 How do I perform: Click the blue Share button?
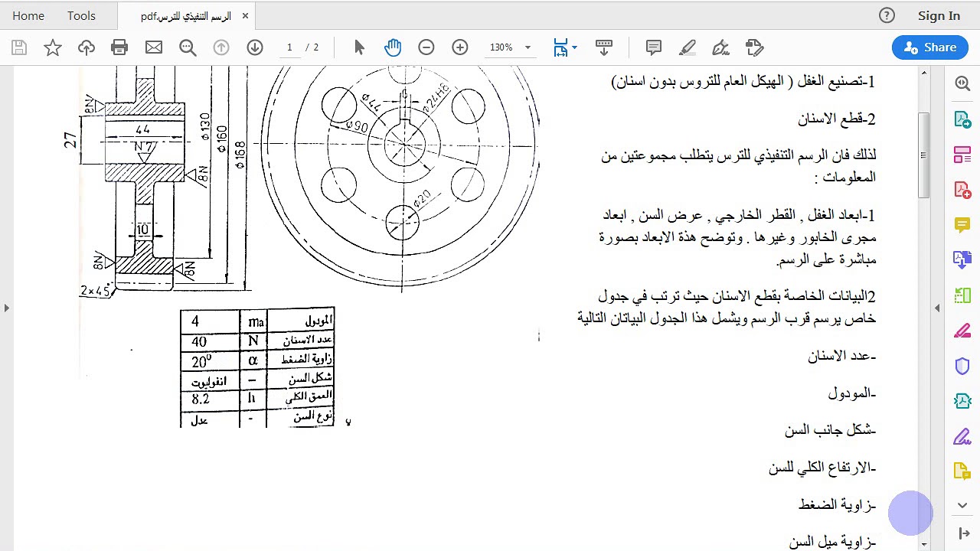(929, 47)
